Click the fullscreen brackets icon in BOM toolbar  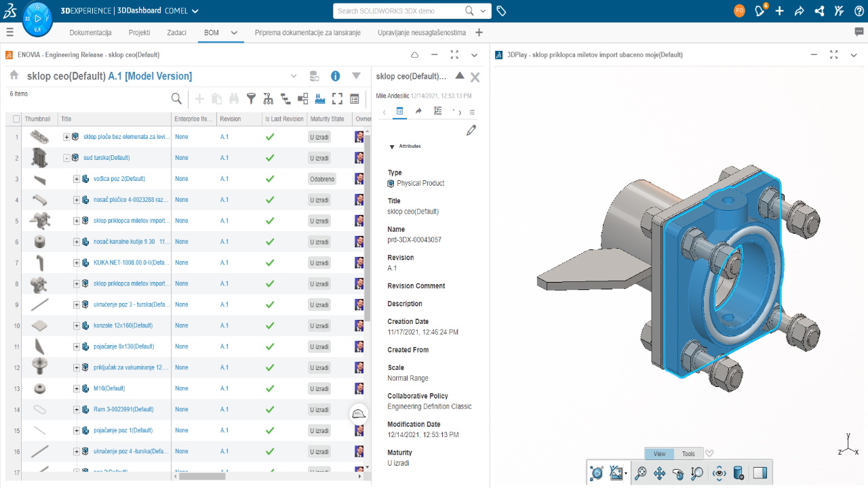tap(337, 99)
